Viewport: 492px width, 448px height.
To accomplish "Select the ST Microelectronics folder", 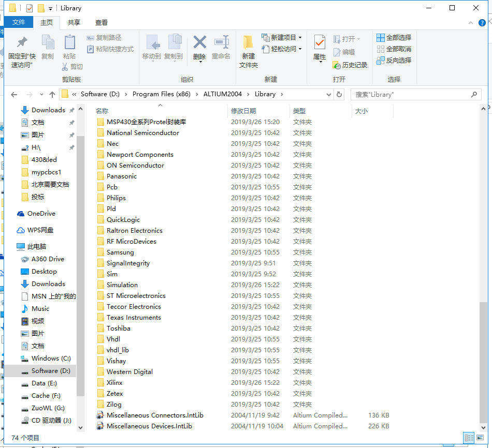I will coord(136,295).
